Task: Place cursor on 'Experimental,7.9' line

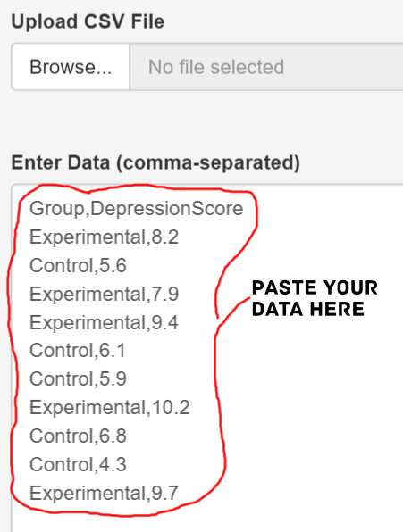Action: 104,294
